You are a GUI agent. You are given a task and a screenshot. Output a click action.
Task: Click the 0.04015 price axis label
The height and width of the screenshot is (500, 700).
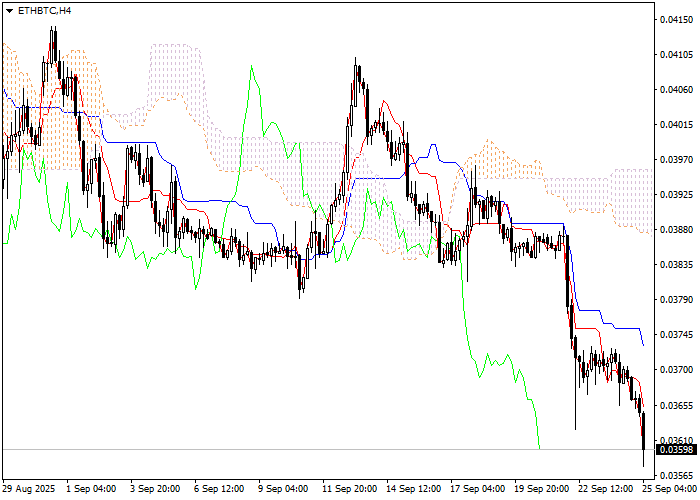click(675, 125)
